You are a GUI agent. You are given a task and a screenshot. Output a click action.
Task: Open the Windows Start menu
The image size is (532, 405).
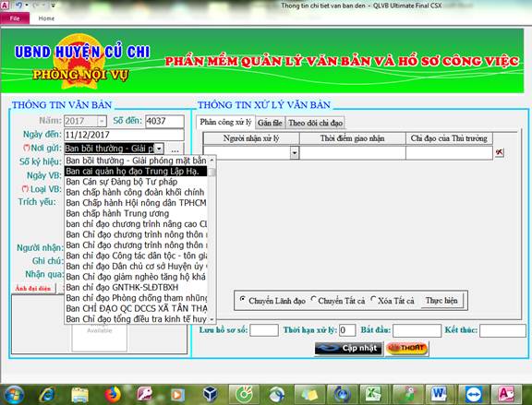(13, 395)
